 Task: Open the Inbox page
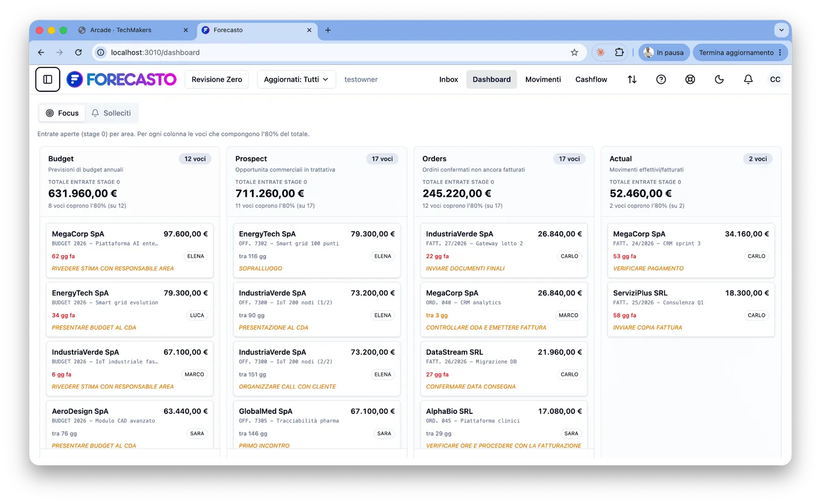coord(449,80)
